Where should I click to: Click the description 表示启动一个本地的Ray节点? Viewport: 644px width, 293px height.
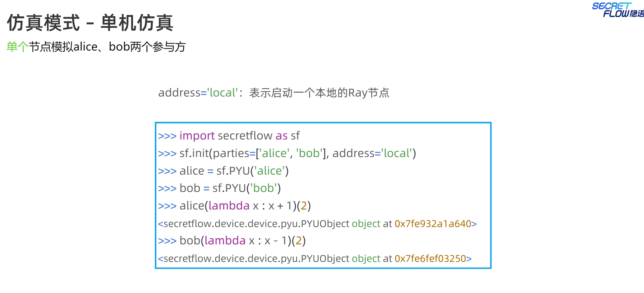319,93
